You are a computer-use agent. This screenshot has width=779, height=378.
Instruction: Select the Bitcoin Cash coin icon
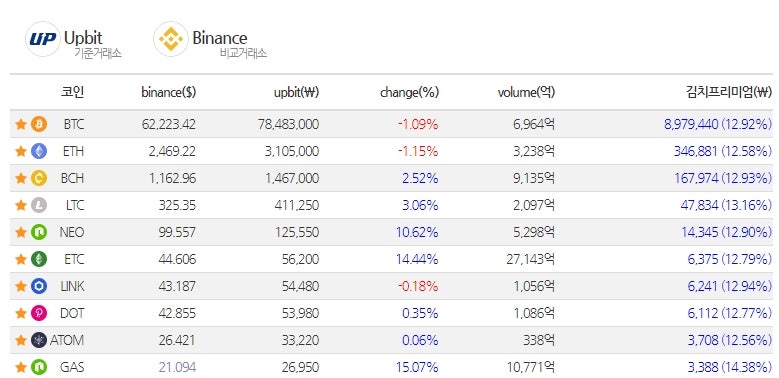pyautogui.click(x=39, y=178)
